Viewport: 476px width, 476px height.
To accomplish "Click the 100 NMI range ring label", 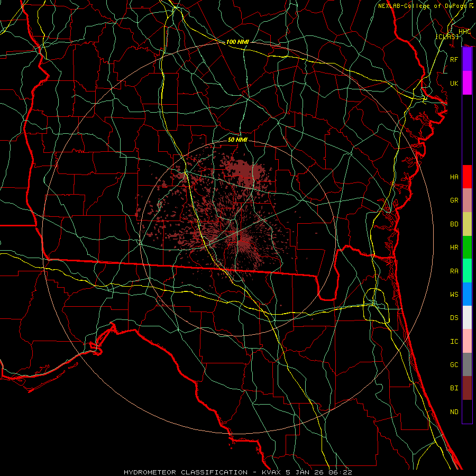I will point(237,42).
